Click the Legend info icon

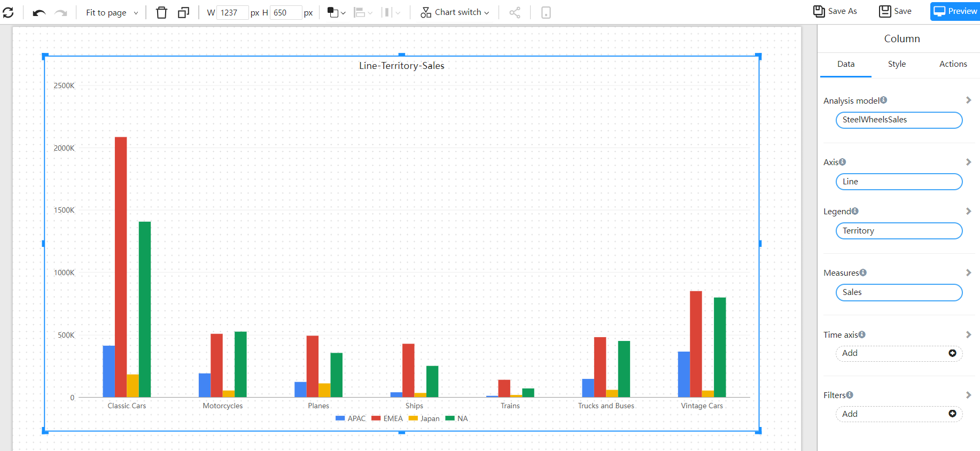(855, 211)
